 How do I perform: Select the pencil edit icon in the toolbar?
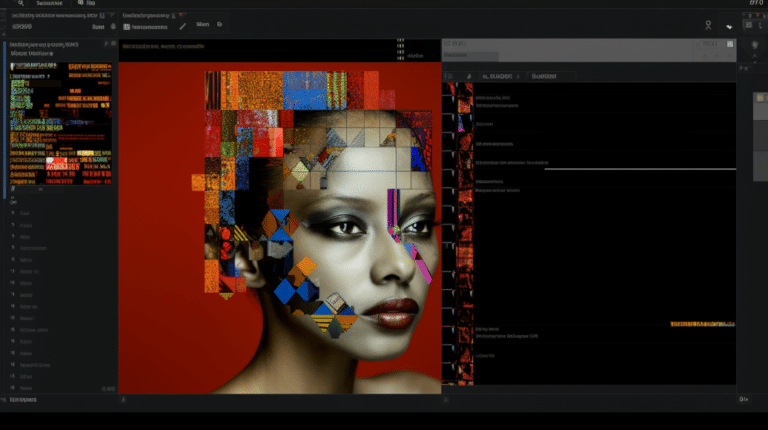[x=182, y=26]
